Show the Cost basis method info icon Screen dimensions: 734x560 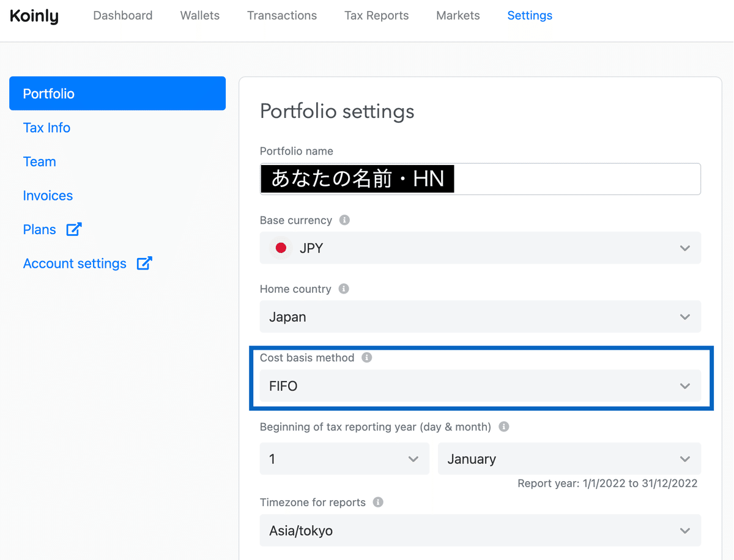[x=367, y=358]
